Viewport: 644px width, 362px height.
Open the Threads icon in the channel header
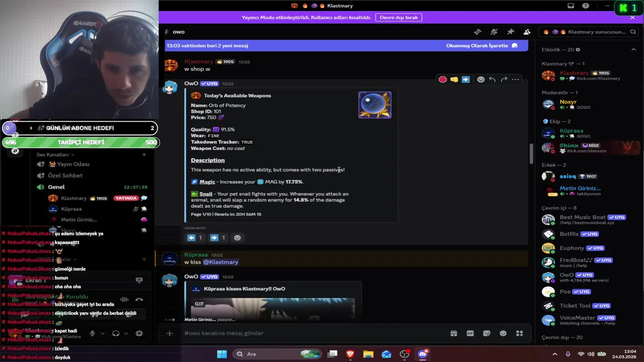tap(477, 32)
